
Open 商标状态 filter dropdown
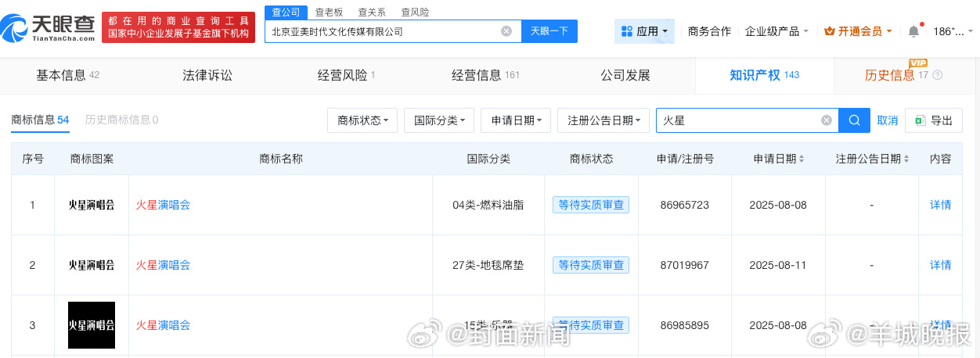(362, 120)
